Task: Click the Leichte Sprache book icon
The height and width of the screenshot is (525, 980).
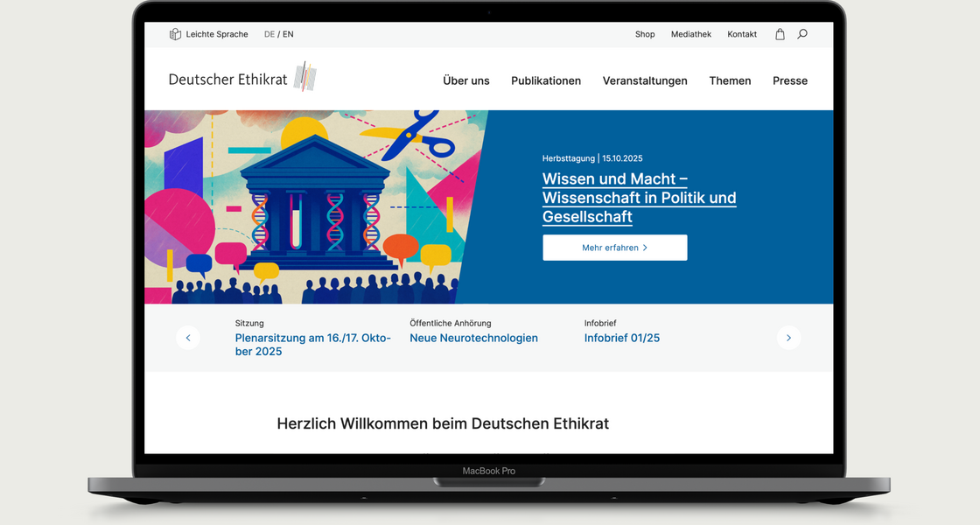Action: 175,34
